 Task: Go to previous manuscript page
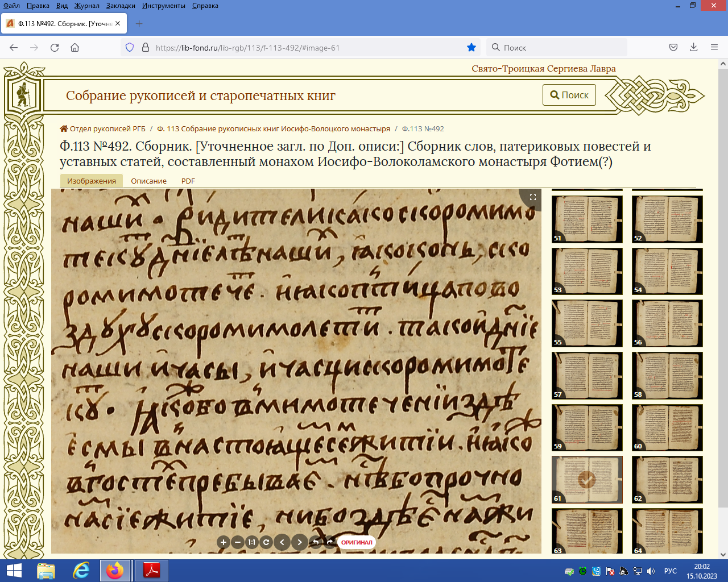[x=282, y=542]
